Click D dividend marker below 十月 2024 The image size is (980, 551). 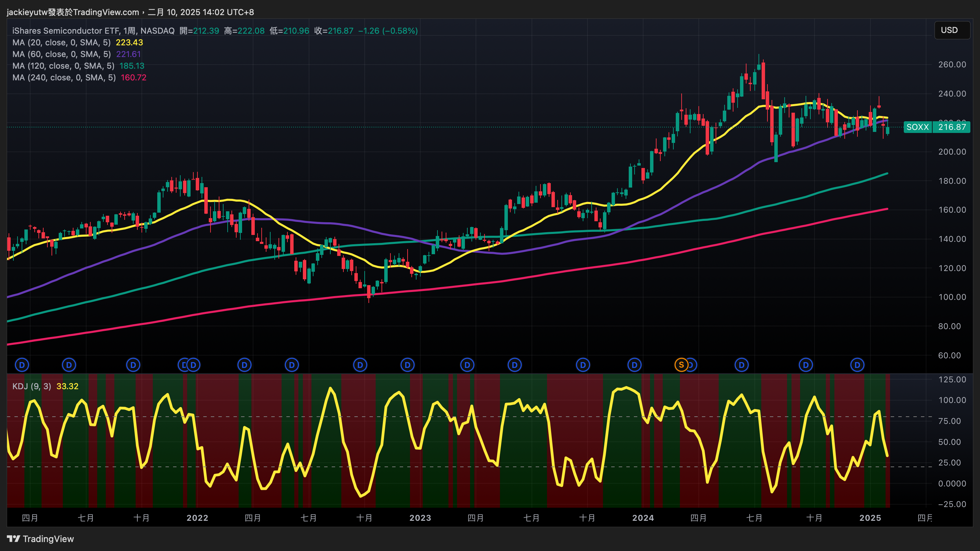[805, 365]
